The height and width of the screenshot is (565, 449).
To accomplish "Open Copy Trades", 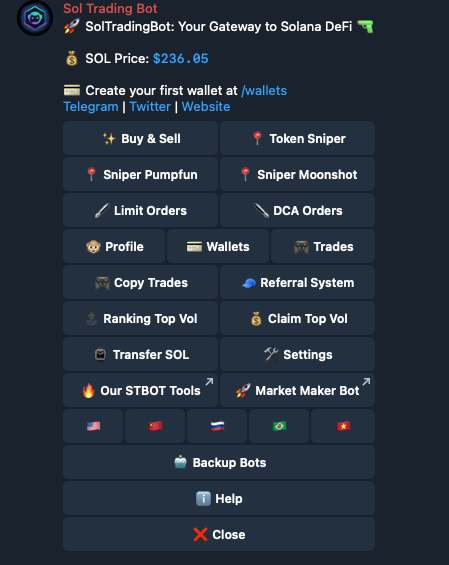I will pyautogui.click(x=141, y=282).
